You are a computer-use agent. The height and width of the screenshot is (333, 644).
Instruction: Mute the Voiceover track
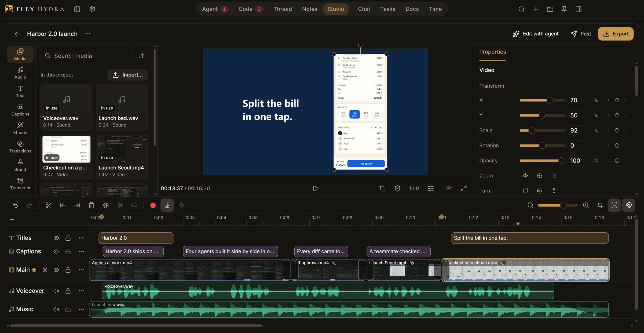coord(56,291)
